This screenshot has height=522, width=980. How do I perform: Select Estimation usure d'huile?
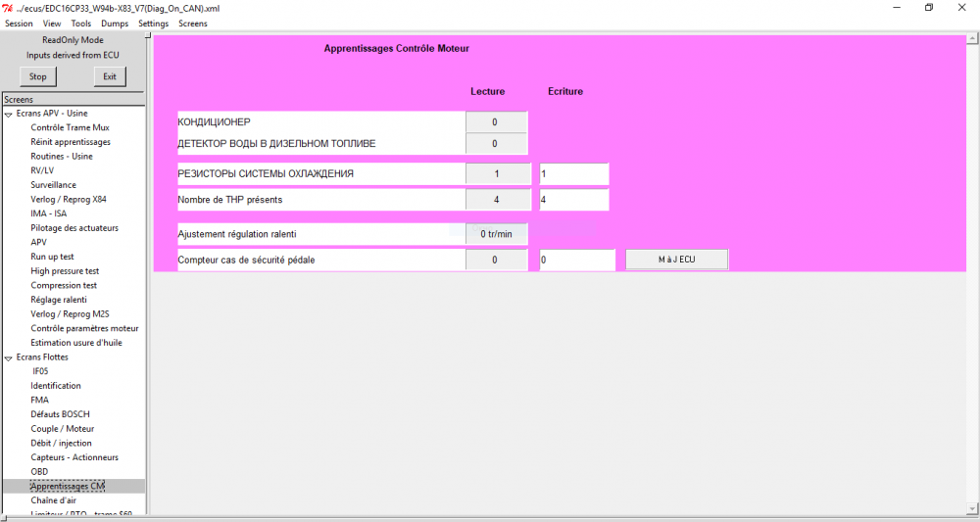tap(76, 343)
